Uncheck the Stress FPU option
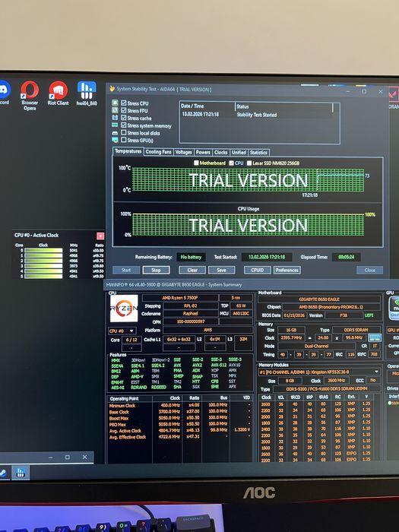399x532 pixels. pos(124,110)
